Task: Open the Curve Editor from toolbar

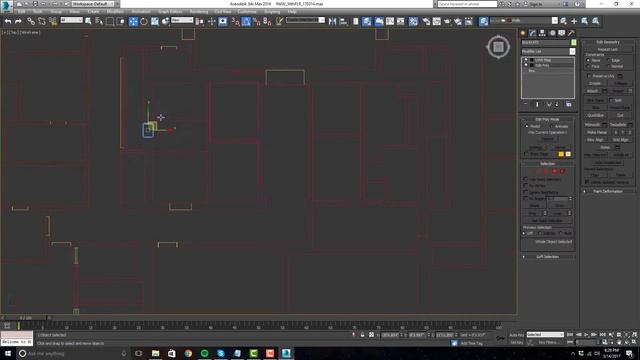Action: pyautogui.click(x=390, y=21)
